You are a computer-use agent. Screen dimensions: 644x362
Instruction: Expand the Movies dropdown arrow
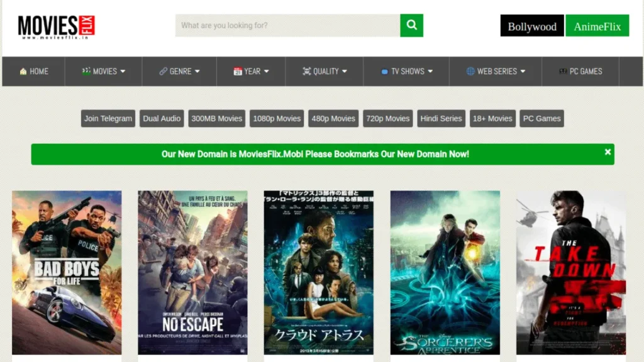123,72
